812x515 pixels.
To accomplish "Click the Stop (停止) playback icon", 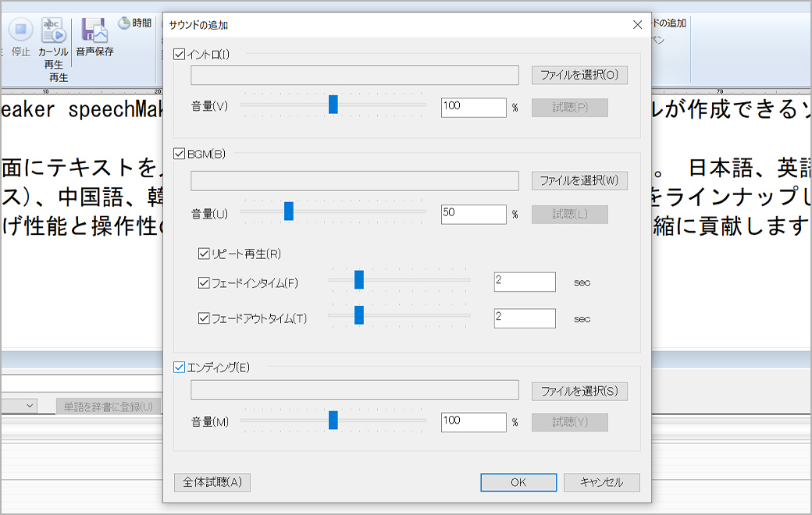I will point(20,31).
